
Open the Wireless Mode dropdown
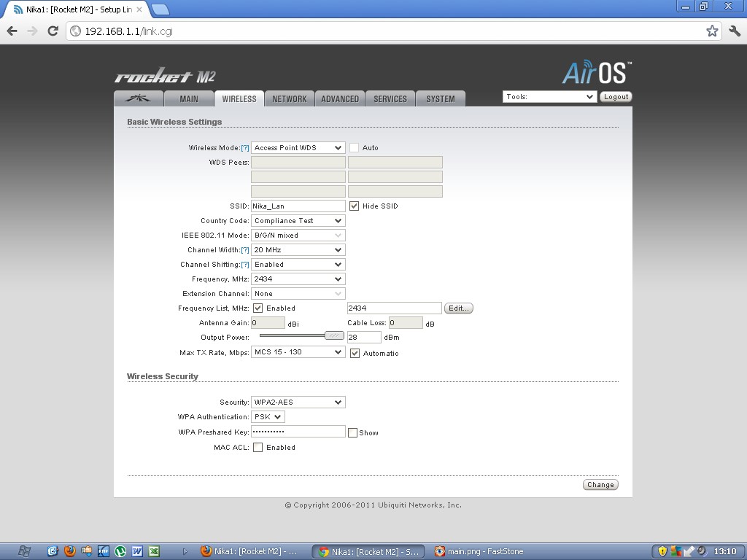pyautogui.click(x=298, y=147)
